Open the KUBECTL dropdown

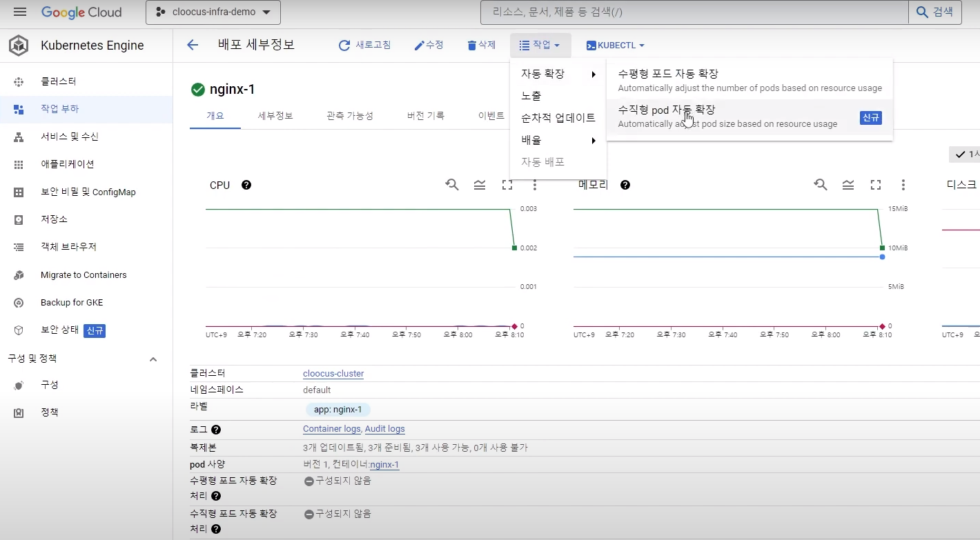pos(615,45)
